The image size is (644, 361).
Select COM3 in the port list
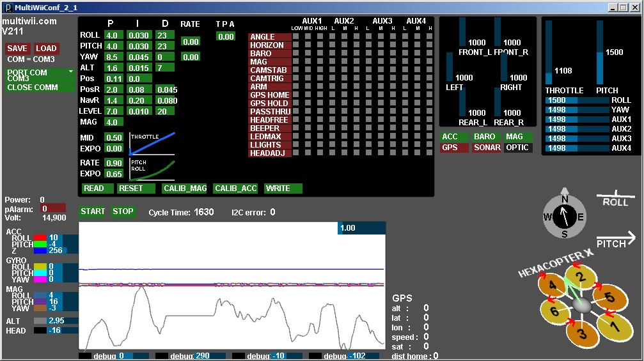click(x=19, y=79)
